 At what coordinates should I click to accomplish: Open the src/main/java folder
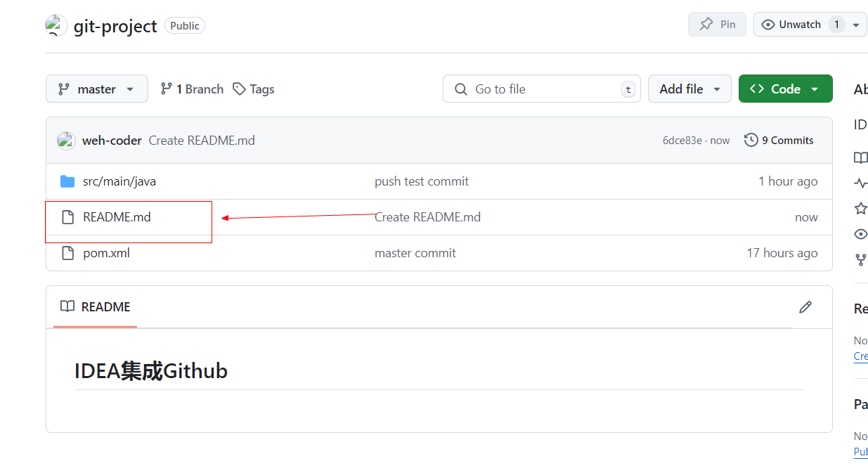pos(119,181)
